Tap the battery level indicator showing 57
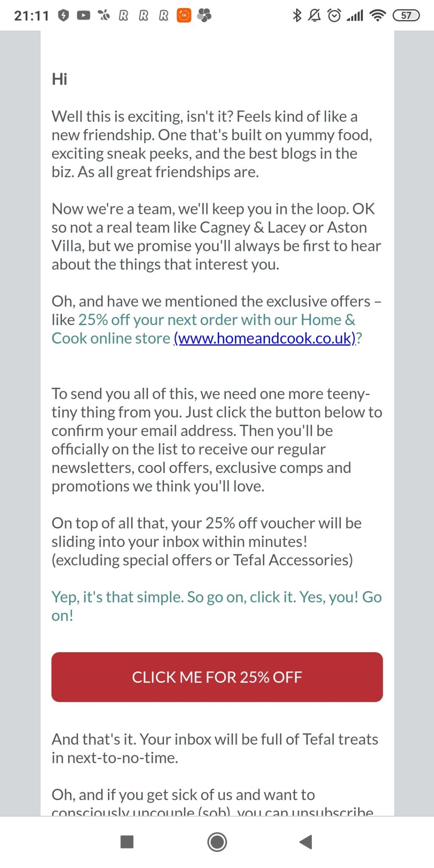This screenshot has height=868, width=434. (406, 16)
